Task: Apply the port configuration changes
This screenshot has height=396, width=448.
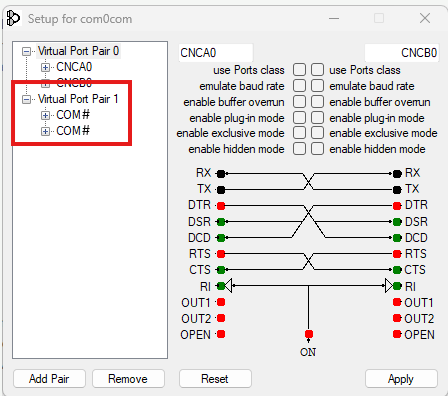Action: click(401, 379)
